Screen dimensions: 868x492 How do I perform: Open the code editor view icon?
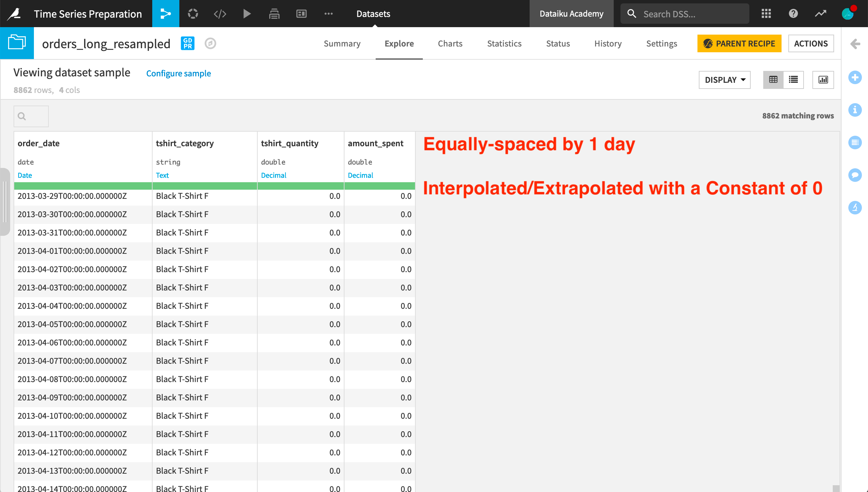coord(220,13)
